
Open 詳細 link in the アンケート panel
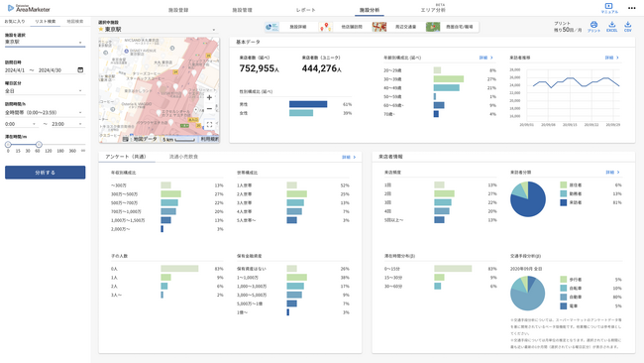click(349, 157)
